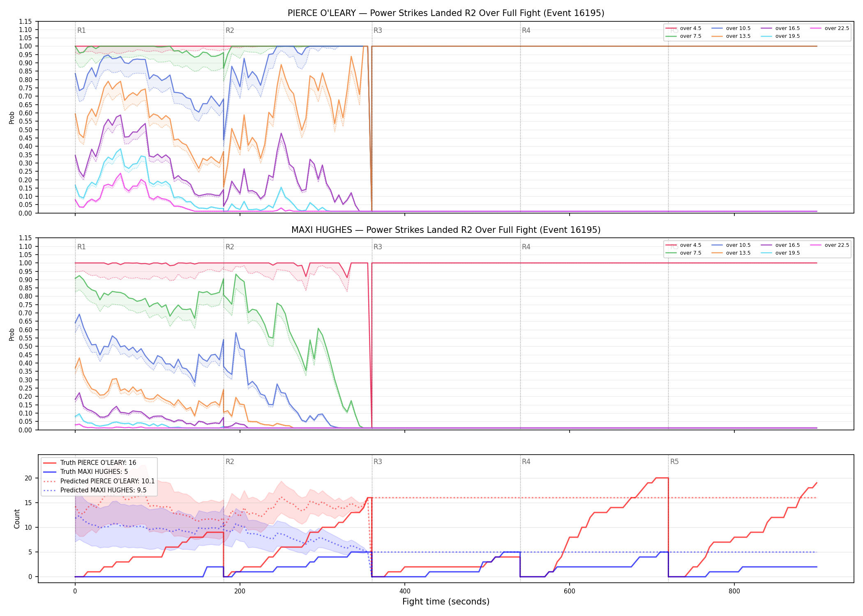Click x-axis tick label 600
The width and height of the screenshot is (863, 616).
click(x=570, y=591)
